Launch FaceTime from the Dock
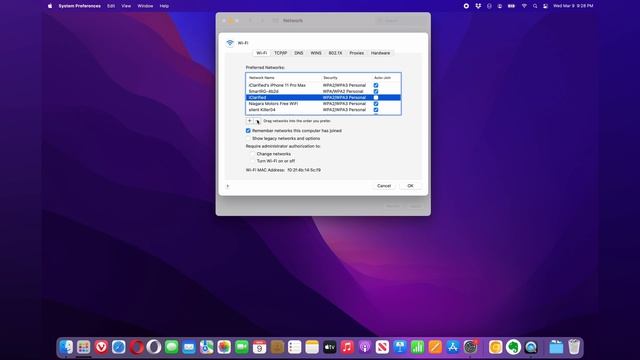This screenshot has height=360, width=640. [x=242, y=347]
